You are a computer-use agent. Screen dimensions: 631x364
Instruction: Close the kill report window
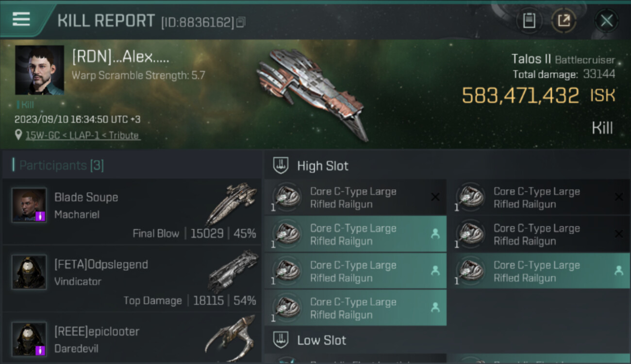pos(606,21)
